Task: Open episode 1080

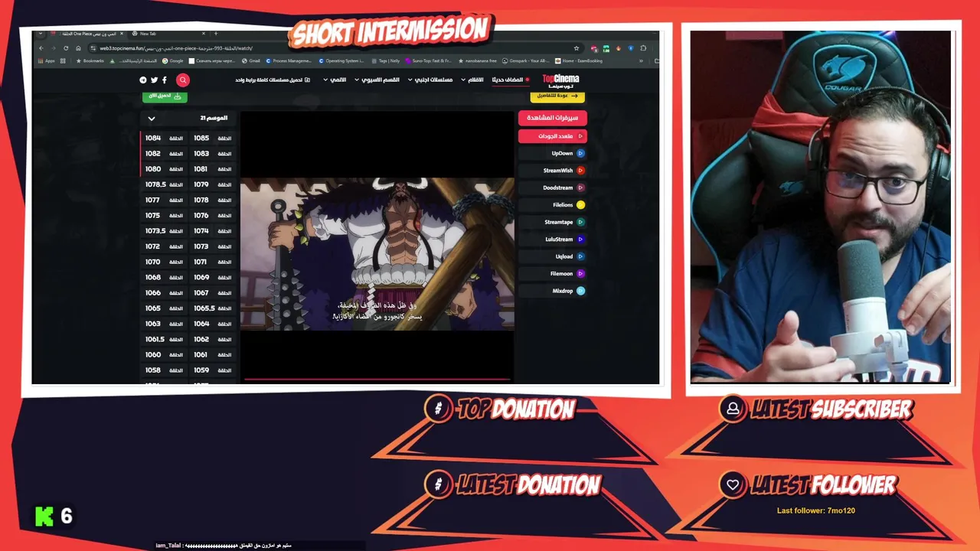Action: point(164,169)
